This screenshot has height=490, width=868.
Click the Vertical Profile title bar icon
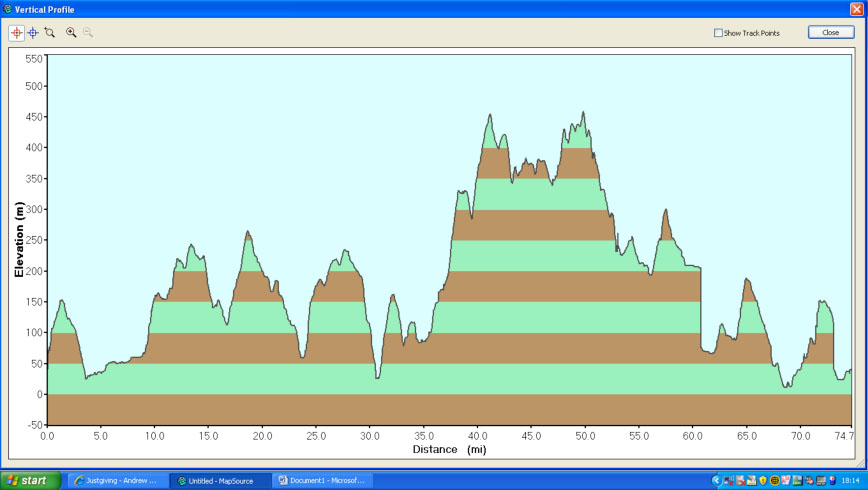coord(8,9)
